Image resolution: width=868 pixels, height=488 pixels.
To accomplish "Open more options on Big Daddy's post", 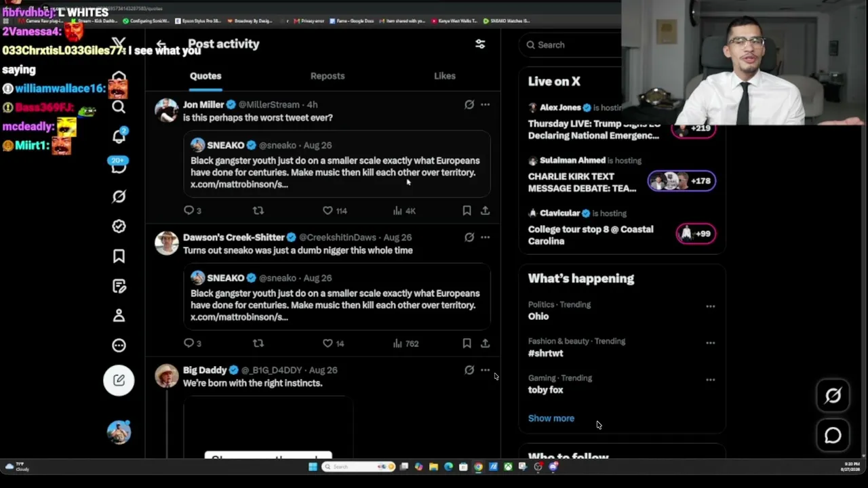I will click(485, 370).
